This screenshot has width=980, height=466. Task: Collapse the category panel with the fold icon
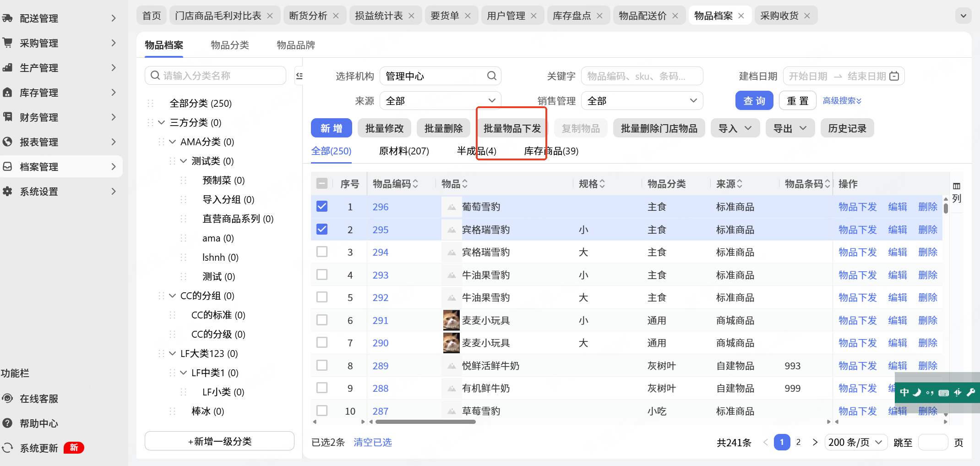coord(299,76)
